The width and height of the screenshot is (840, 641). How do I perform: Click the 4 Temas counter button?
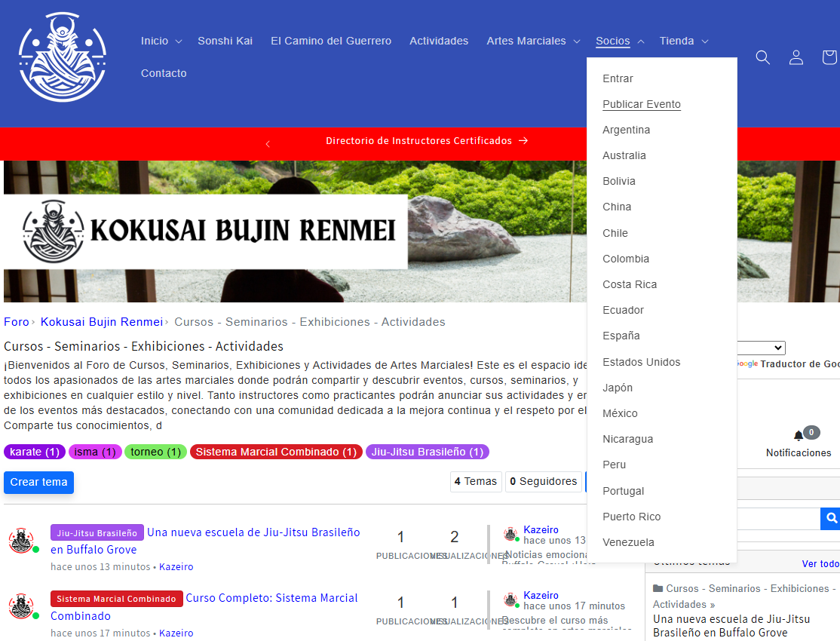click(x=476, y=481)
